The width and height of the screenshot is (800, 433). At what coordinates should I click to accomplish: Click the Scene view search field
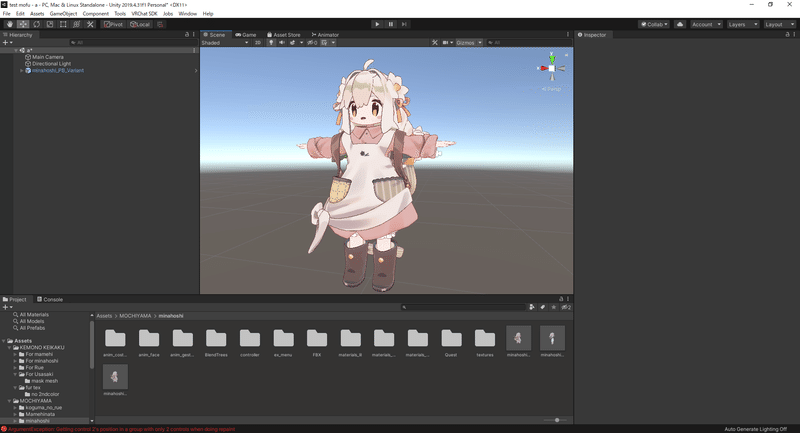pos(528,43)
